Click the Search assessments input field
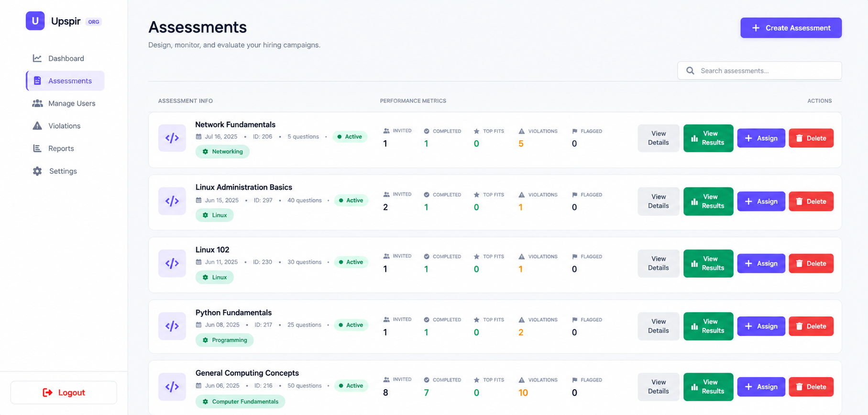This screenshot has width=868, height=415. (x=759, y=71)
